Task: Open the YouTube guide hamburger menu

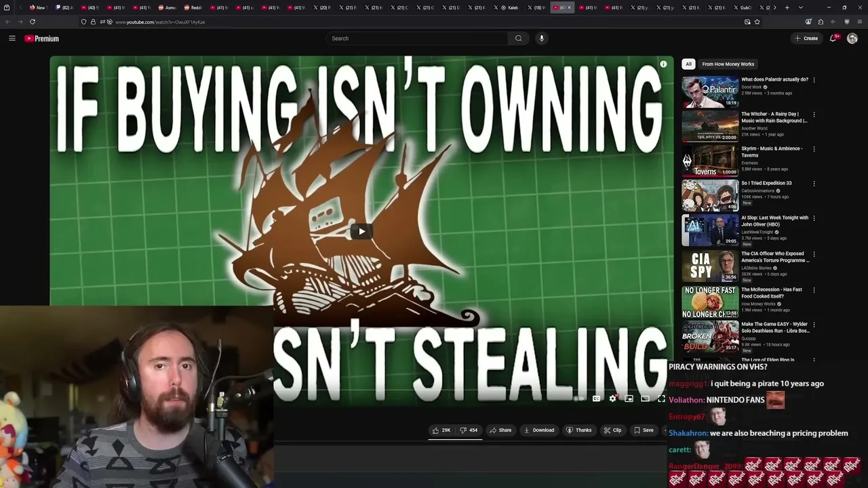Action: tap(12, 39)
